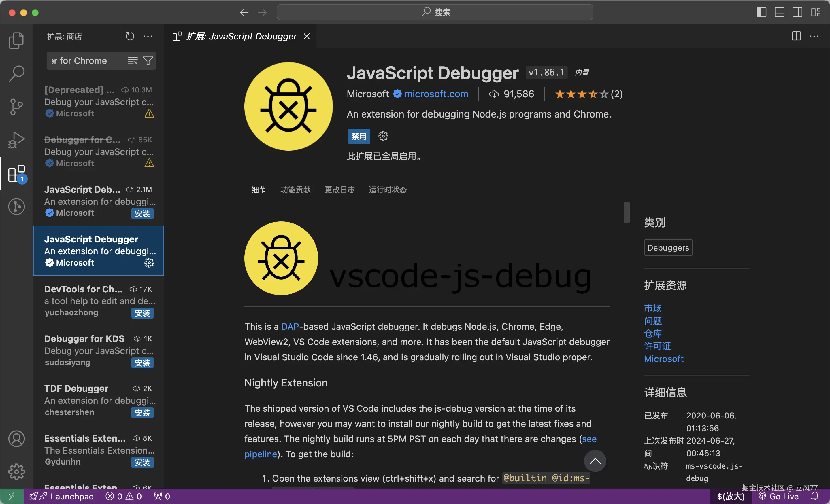The height and width of the screenshot is (504, 830).
Task: Filter extensions with the funnel icon
Action: tap(148, 60)
